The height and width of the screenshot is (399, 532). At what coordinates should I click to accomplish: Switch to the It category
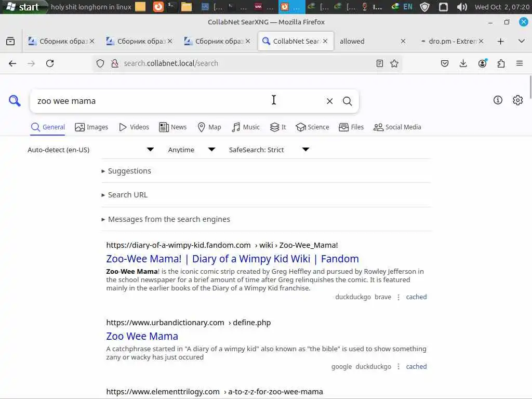[278, 127]
